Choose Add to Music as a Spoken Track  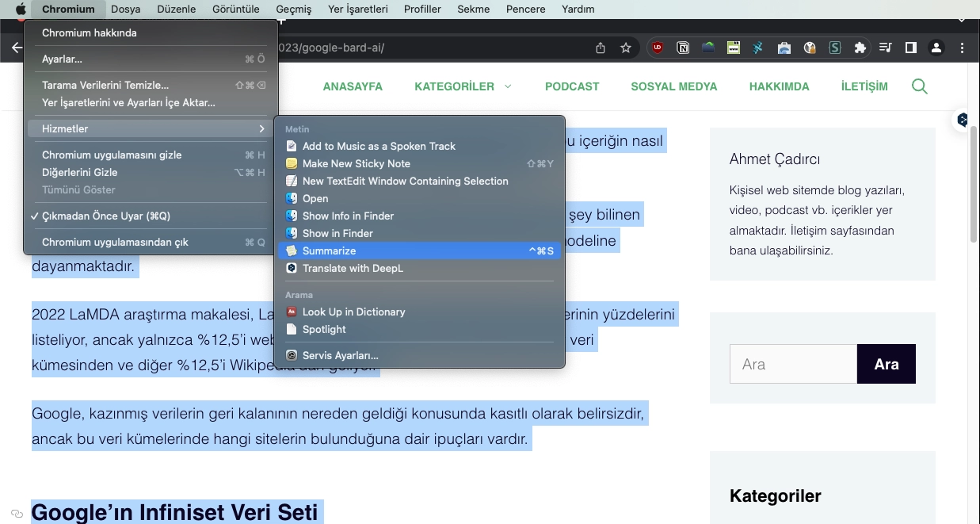click(421, 146)
